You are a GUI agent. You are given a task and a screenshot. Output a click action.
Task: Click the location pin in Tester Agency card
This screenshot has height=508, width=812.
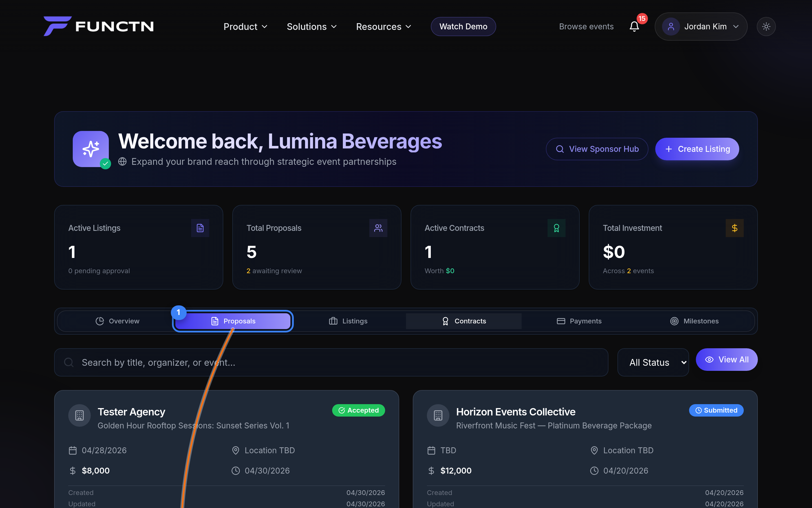pyautogui.click(x=235, y=450)
